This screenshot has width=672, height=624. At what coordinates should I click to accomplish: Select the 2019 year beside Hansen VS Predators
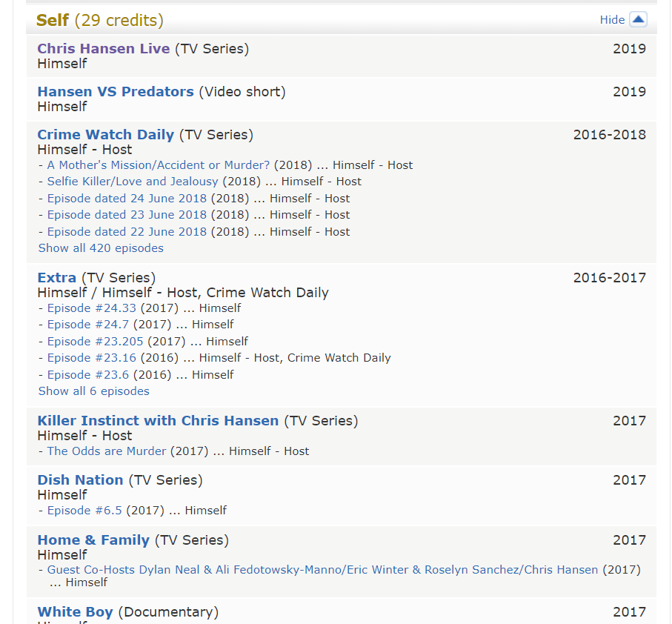pyautogui.click(x=629, y=92)
